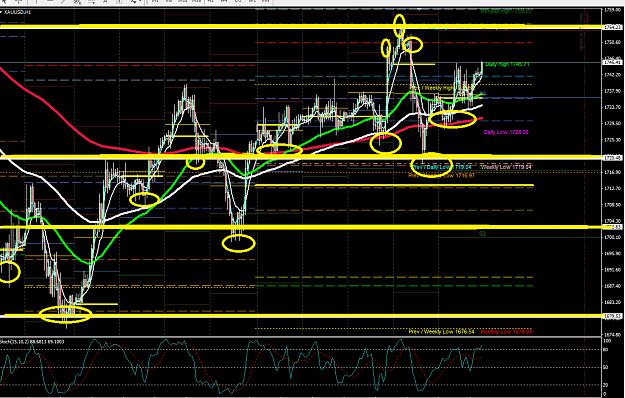Click the 1725.30 price axis value
Viewport: 625px width, 398px height.
(613, 140)
